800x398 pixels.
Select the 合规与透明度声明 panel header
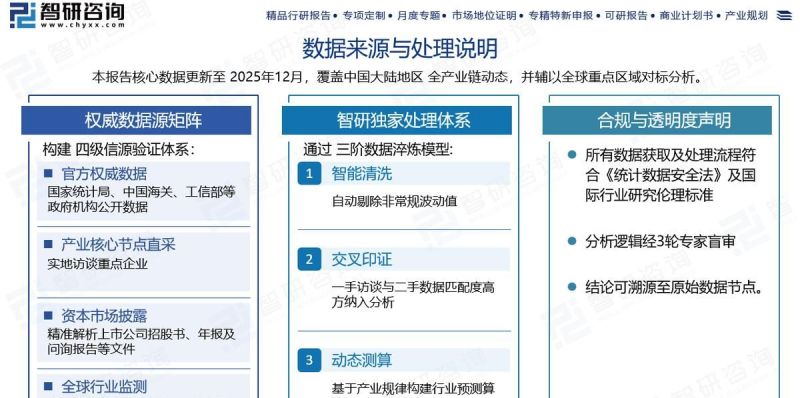point(657,120)
